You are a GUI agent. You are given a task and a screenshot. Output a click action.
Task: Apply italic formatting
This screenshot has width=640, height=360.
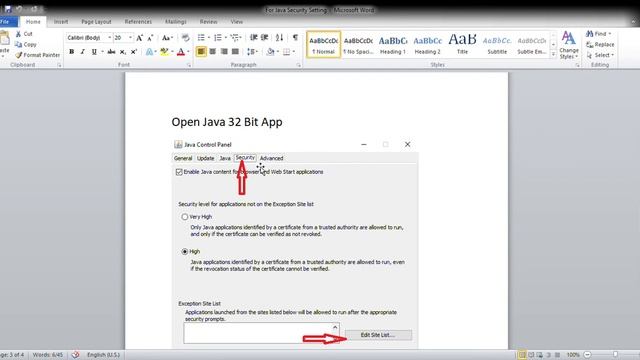pos(82,52)
